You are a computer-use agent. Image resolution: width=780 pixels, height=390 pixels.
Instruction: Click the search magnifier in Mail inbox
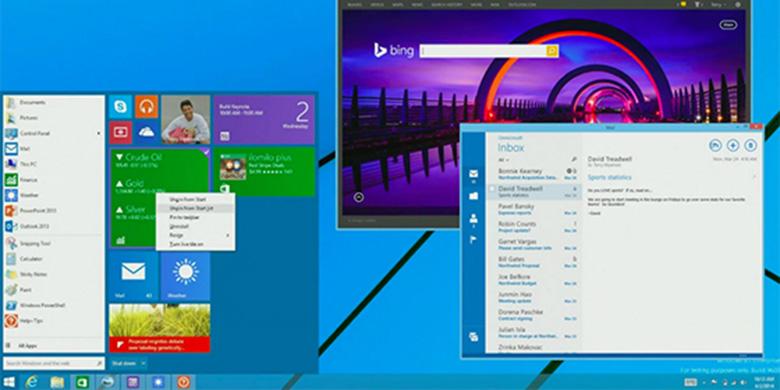click(x=574, y=160)
